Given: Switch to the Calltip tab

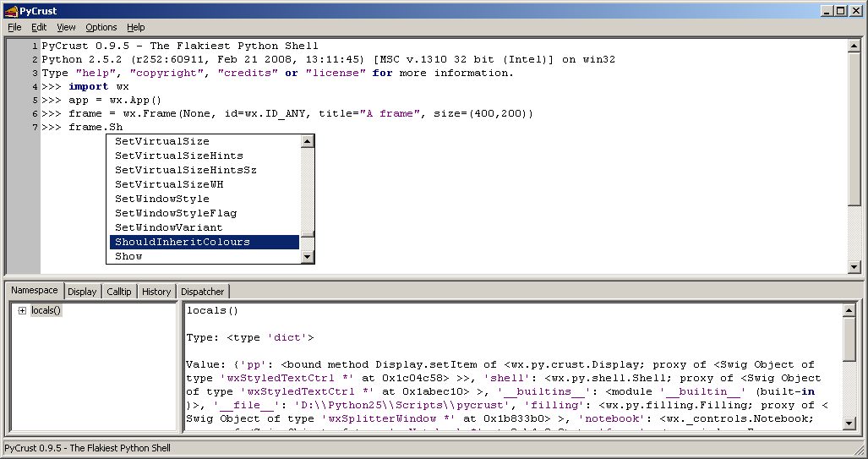Looking at the screenshot, I should (x=119, y=292).
